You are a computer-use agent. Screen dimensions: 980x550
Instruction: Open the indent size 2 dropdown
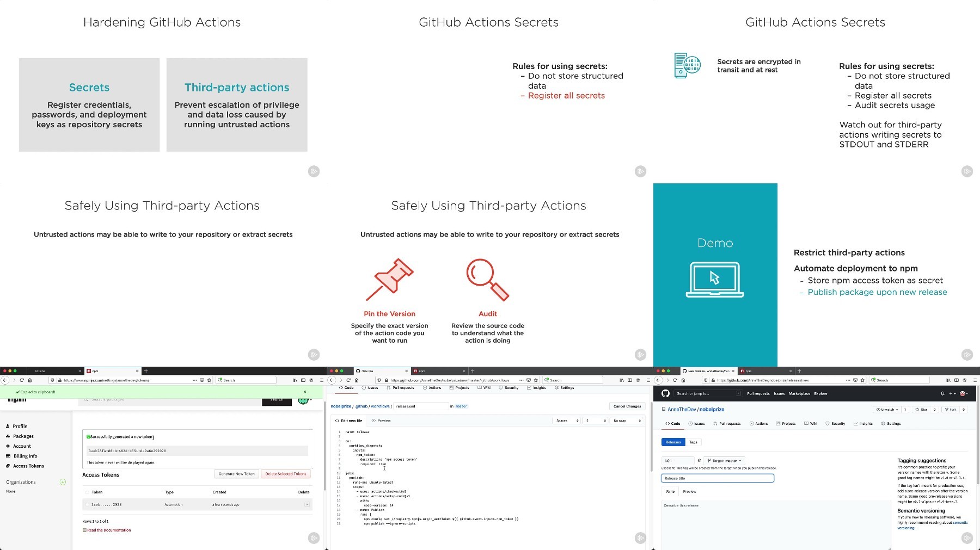(x=596, y=421)
